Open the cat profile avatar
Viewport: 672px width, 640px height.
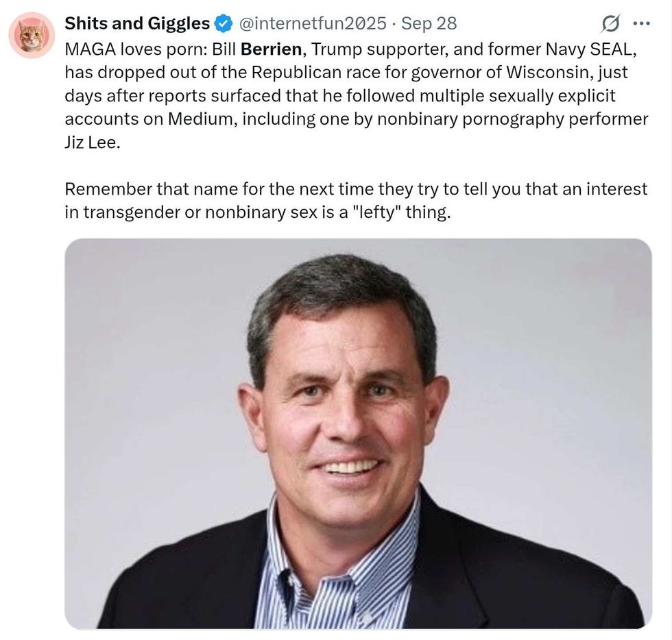pos(32,35)
